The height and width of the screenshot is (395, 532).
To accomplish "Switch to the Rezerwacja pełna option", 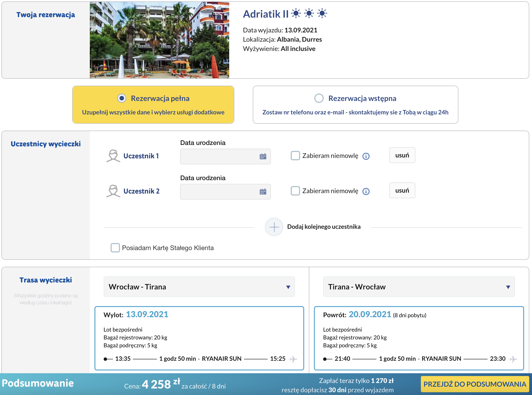I will pyautogui.click(x=122, y=98).
